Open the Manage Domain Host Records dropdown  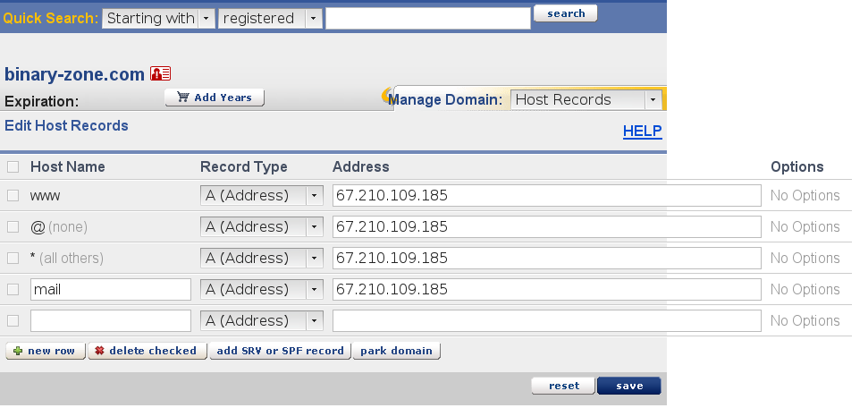(x=586, y=100)
